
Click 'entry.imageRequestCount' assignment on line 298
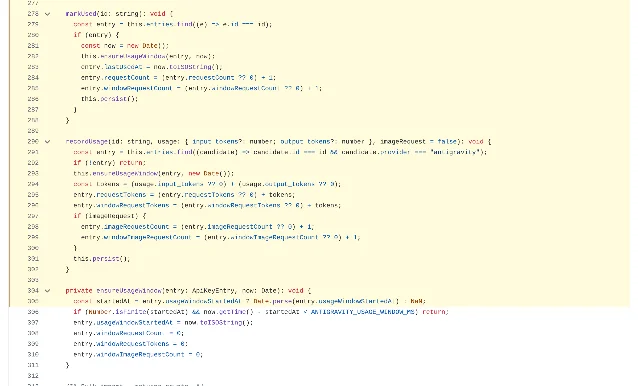(197, 227)
